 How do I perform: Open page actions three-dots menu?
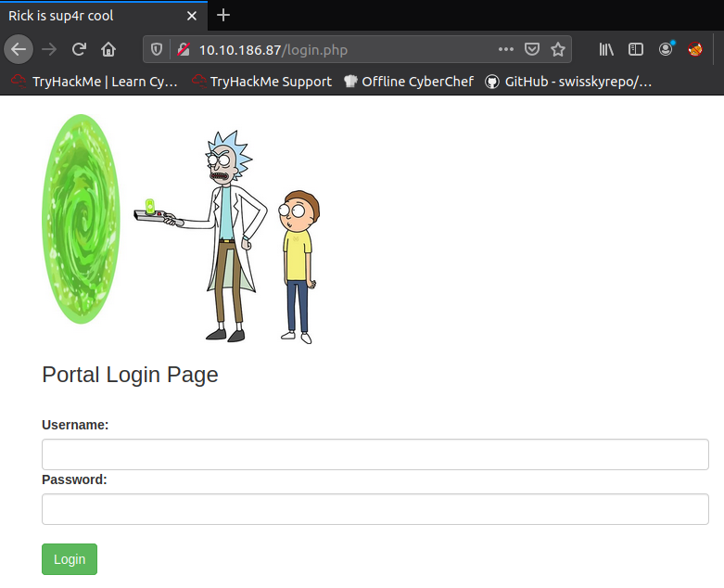506,49
